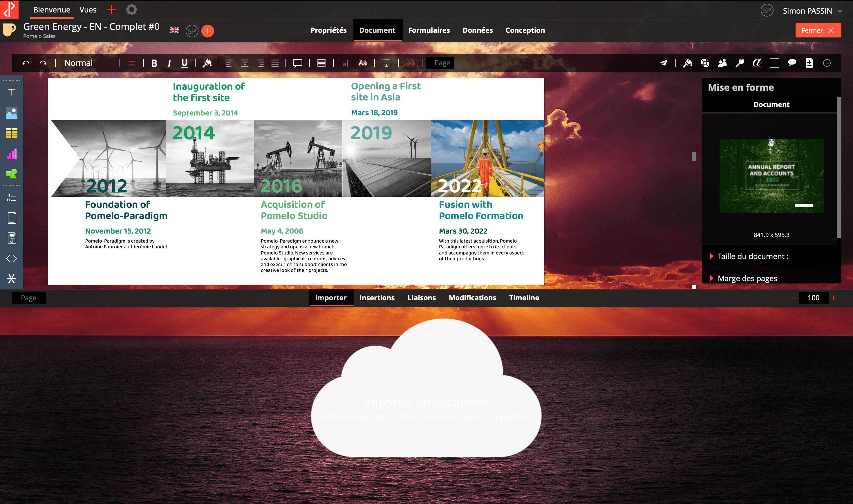Open the Timeline tab
This screenshot has width=853, height=504.
tap(524, 298)
